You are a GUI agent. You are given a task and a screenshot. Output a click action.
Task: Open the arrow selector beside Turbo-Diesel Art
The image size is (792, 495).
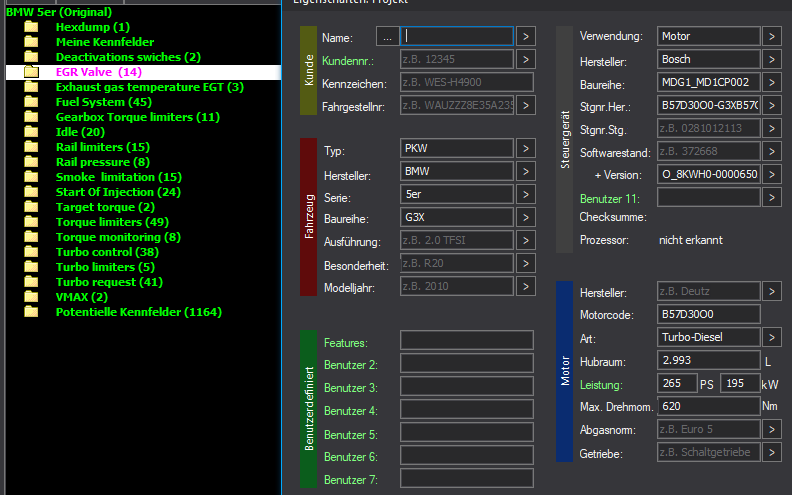point(771,338)
